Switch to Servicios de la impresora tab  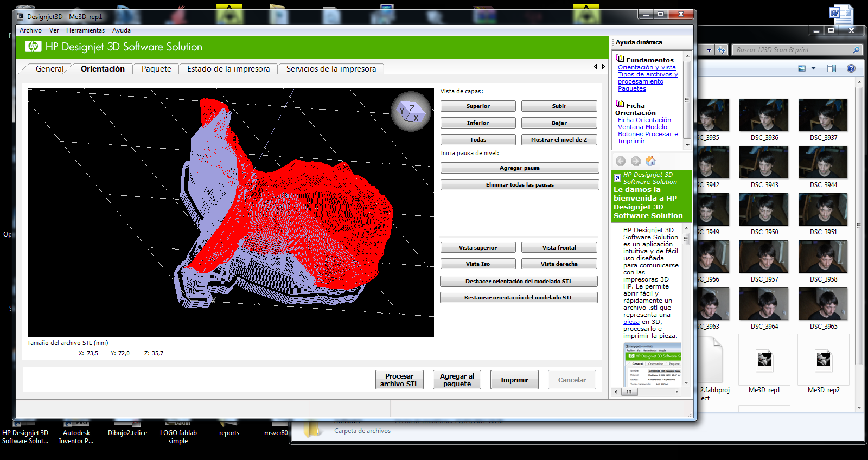pos(331,69)
